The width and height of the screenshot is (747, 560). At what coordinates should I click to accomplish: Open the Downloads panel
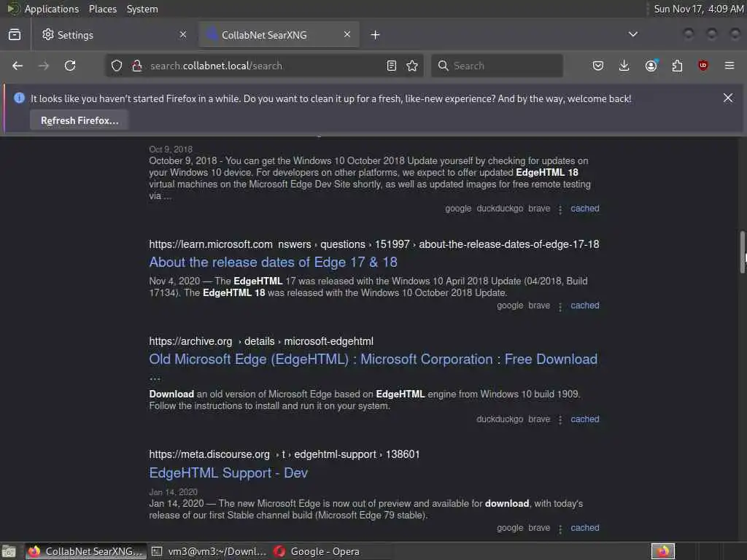coord(624,66)
